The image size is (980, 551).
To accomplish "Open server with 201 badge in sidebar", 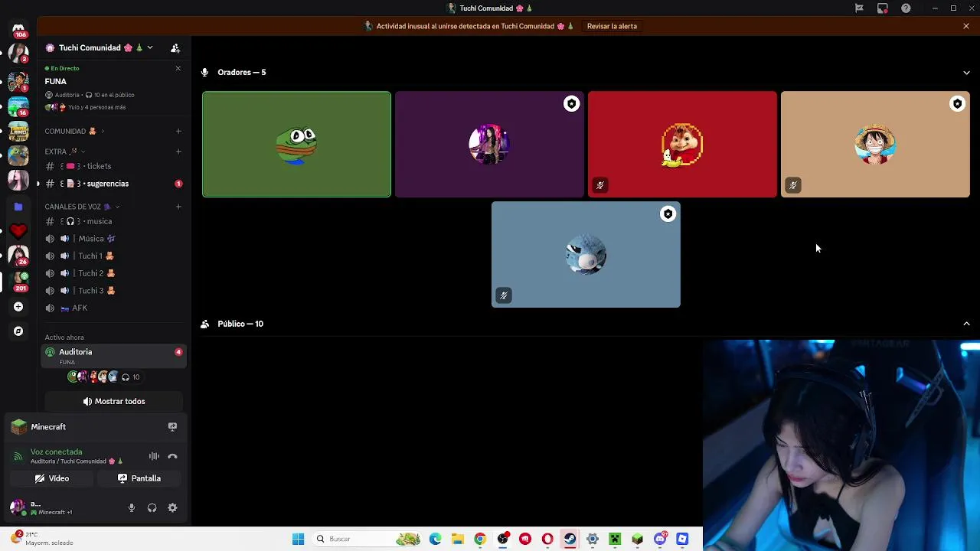I will click(18, 280).
